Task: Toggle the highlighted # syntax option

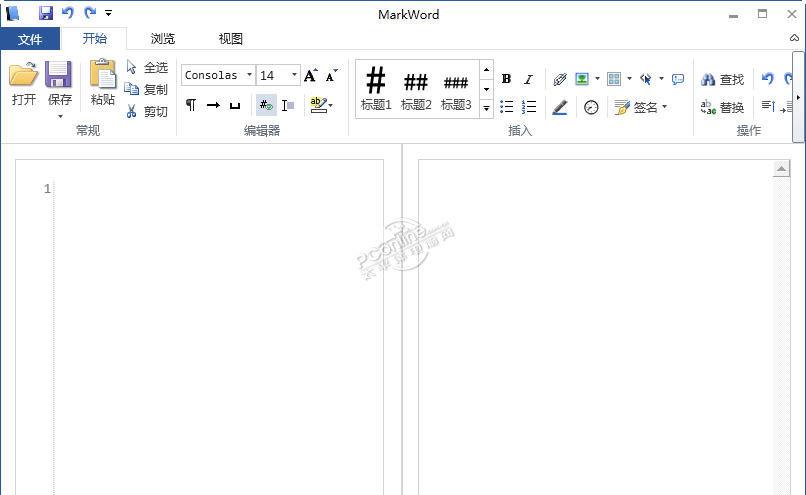Action: 266,105
